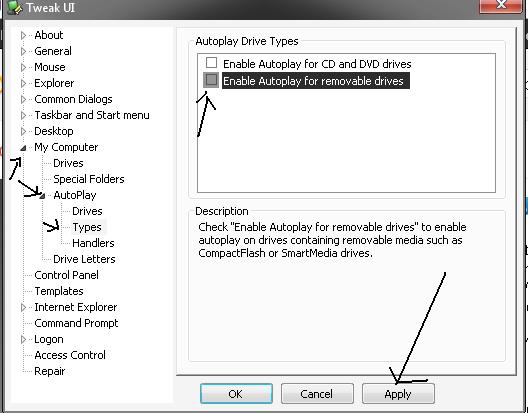Select Types under AutoPlay
Image resolution: width=528 pixels, height=413 pixels.
(x=87, y=227)
